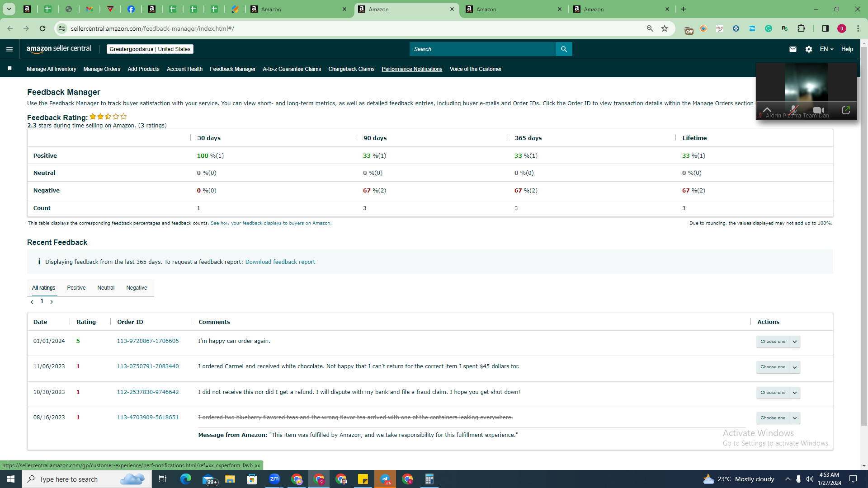Open the Chrome profile avatar
Image resolution: width=868 pixels, height=488 pixels.
tap(842, 28)
